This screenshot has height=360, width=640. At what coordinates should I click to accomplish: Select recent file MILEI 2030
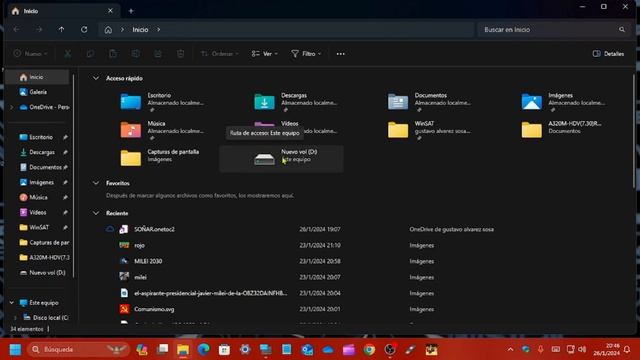(148, 261)
